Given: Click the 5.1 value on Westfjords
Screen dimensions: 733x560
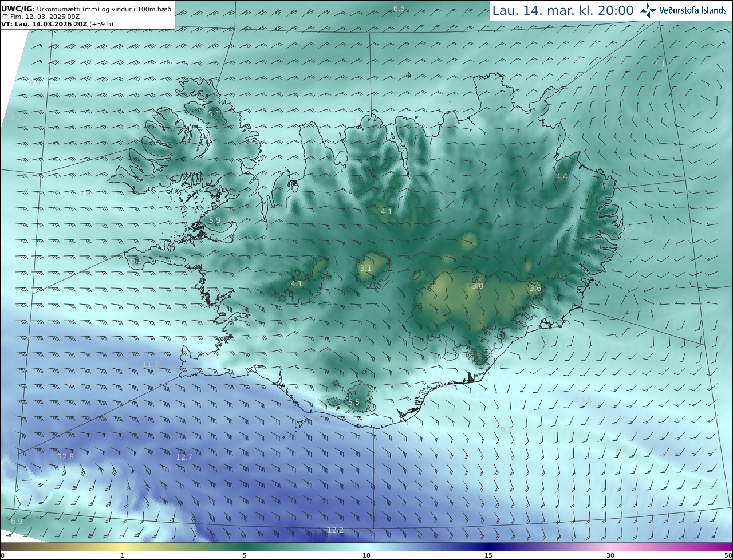Looking at the screenshot, I should coord(214,113).
